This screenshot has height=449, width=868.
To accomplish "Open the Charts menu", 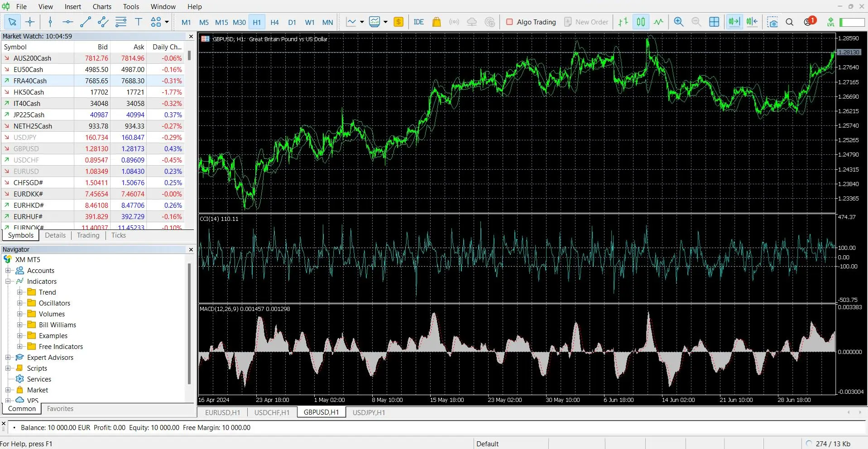I will pos(102,6).
